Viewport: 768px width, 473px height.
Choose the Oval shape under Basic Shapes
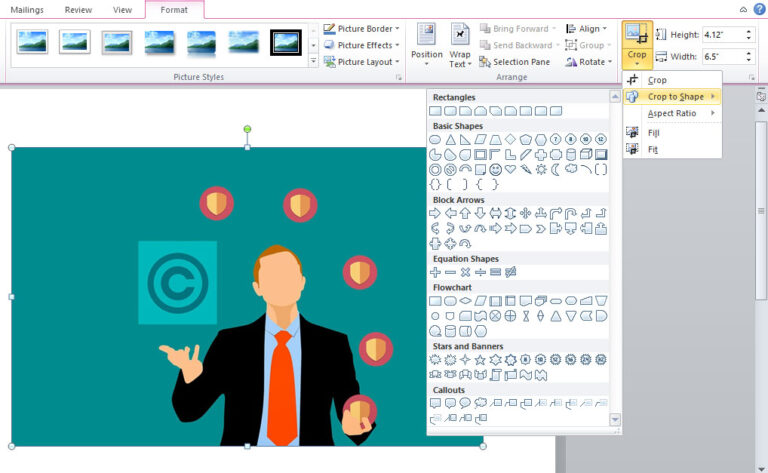435,140
